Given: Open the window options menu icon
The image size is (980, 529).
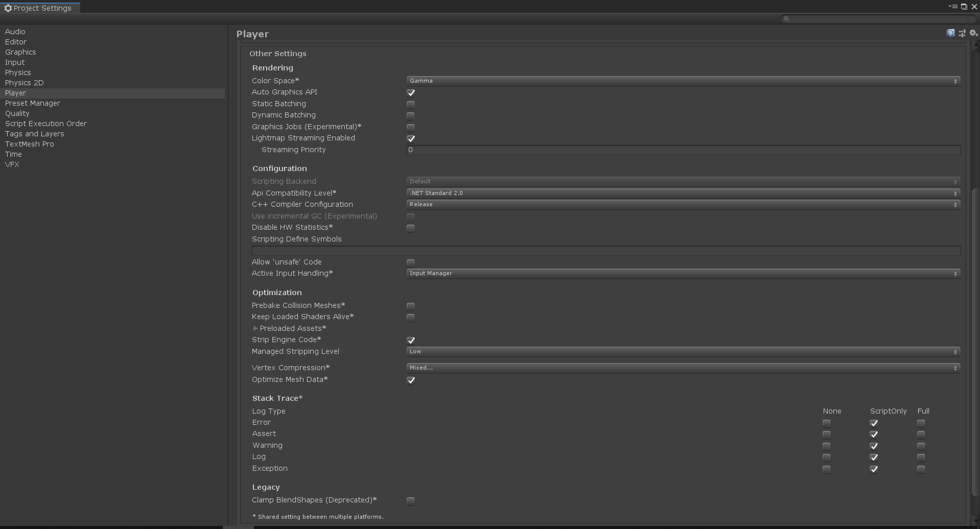Looking at the screenshot, I should [x=953, y=7].
